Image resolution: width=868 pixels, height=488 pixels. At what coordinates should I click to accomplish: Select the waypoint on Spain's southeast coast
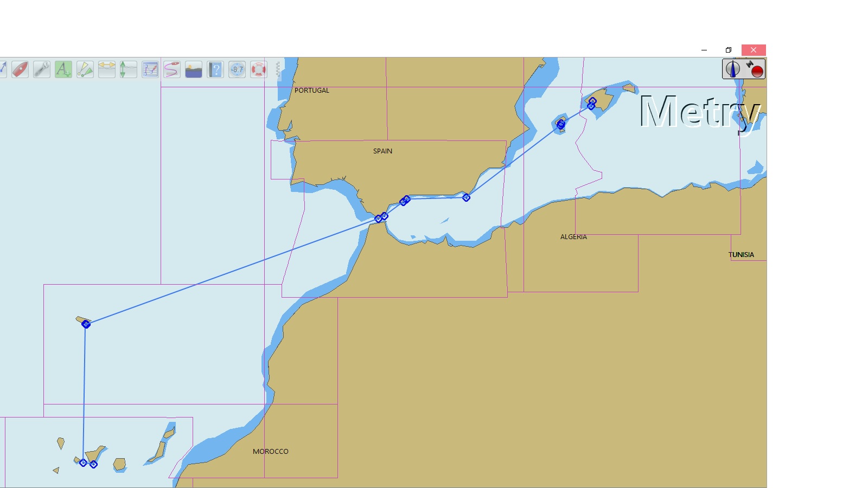[x=466, y=197]
